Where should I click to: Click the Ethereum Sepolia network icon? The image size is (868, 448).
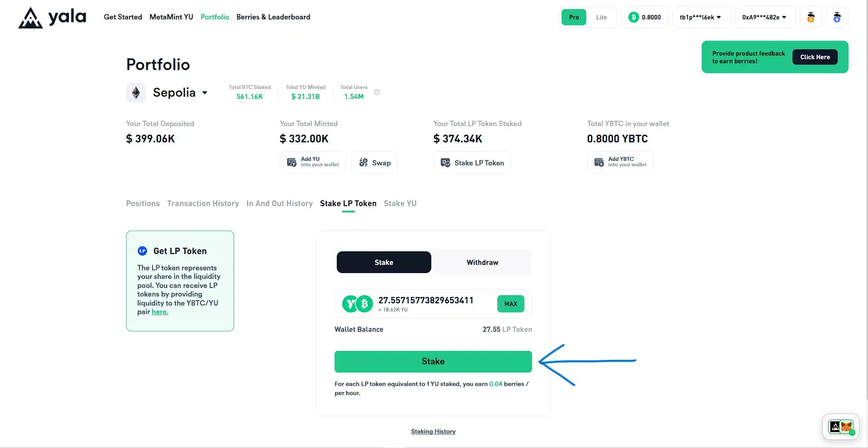click(x=136, y=93)
